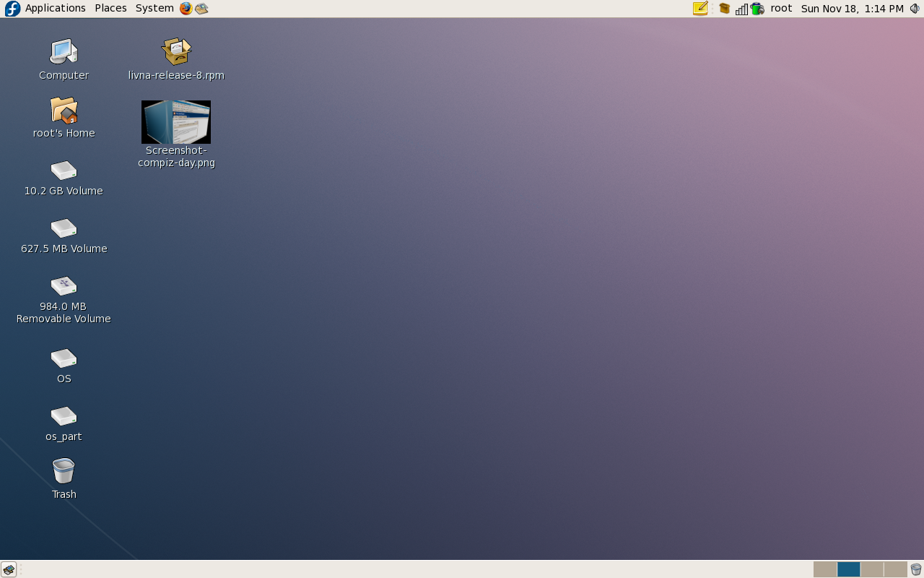Click the Trash applet in bottom panel
The image size is (924, 578).
(x=916, y=569)
